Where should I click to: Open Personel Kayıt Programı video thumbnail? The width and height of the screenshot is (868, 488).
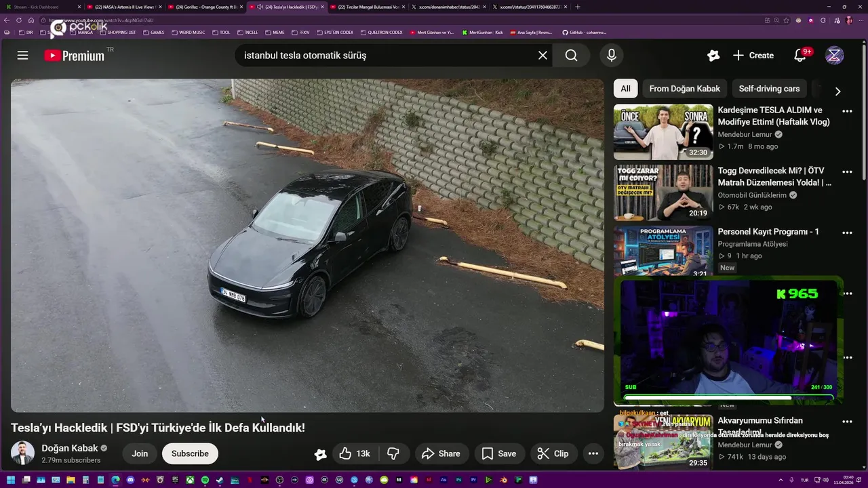click(x=663, y=251)
